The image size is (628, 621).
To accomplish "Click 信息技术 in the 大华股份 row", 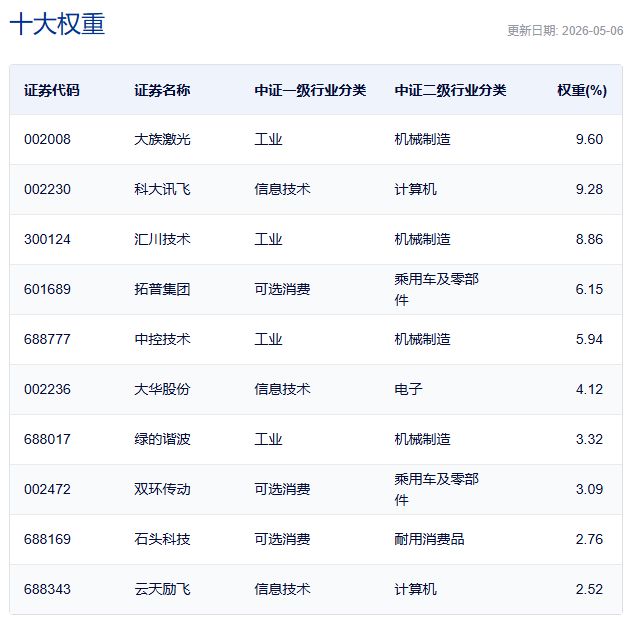I will [x=282, y=389].
